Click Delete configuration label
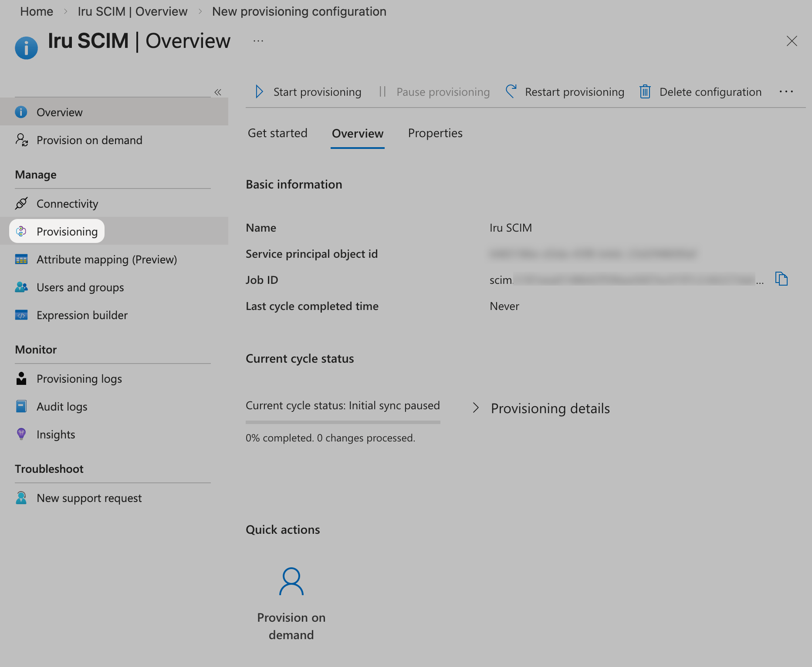 click(x=710, y=92)
